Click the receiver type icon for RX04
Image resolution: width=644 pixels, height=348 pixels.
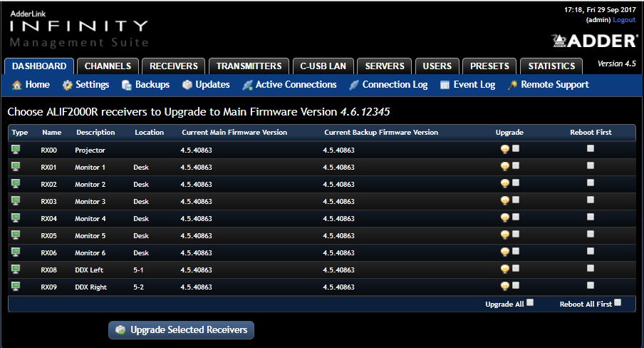16,218
